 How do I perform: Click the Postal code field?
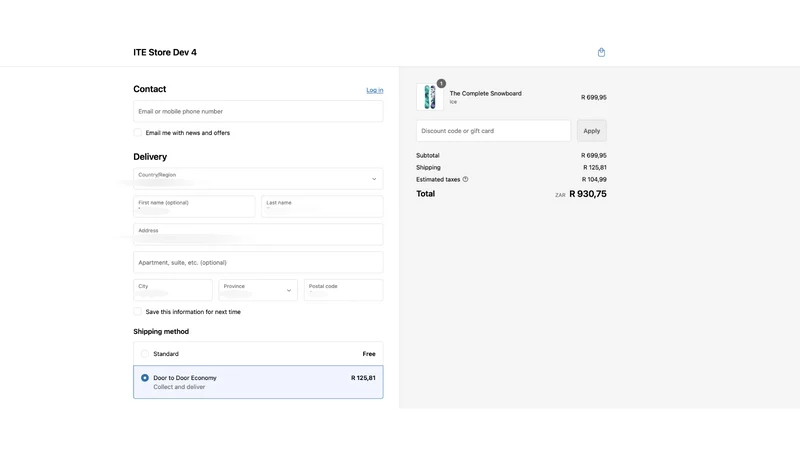tap(343, 290)
